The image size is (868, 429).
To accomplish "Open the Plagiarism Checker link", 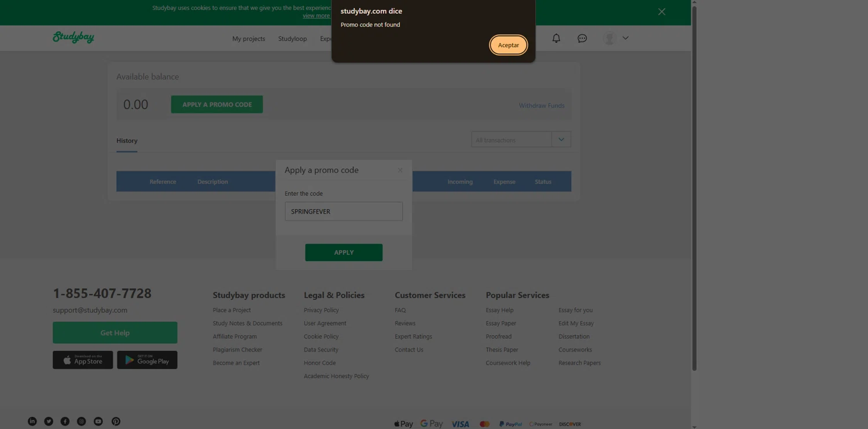I will (x=237, y=350).
